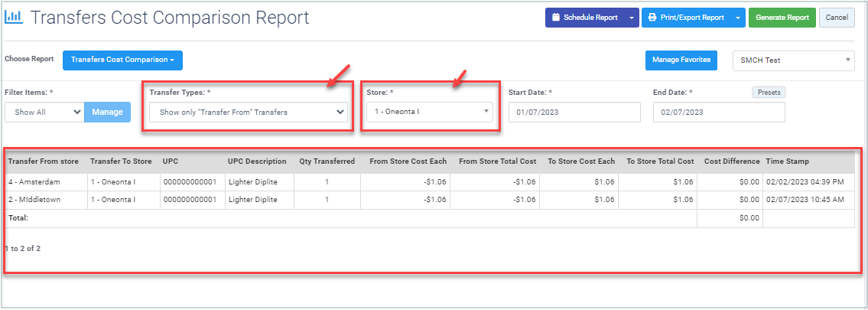This screenshot has height=310, width=868.
Task: Open the Filter Items Show All dropdown
Action: tap(44, 112)
